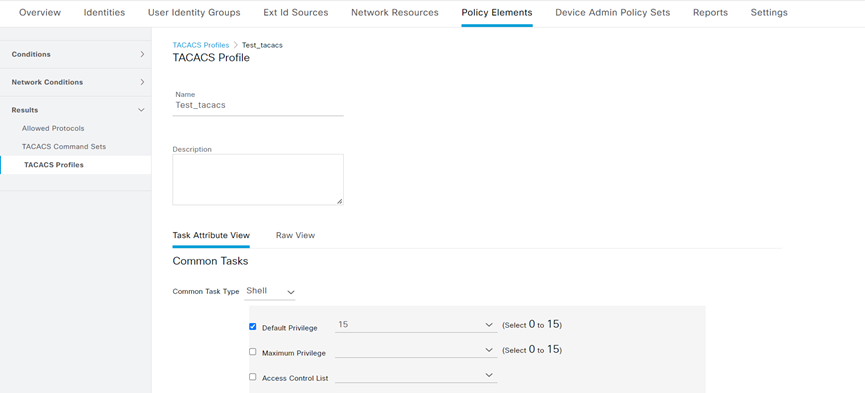865x393 pixels.
Task: Open User Identity Groups tab
Action: pos(194,12)
